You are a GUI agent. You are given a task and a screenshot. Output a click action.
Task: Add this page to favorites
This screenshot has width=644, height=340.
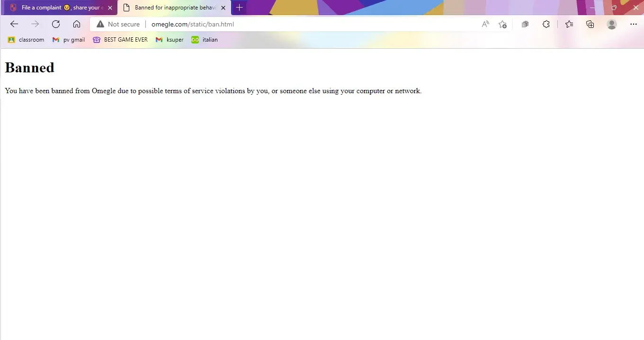[502, 24]
